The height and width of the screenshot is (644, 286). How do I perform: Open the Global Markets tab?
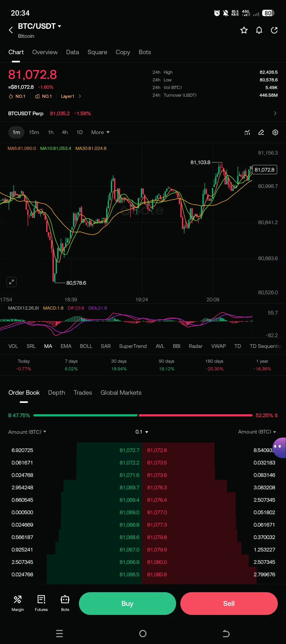(121, 393)
